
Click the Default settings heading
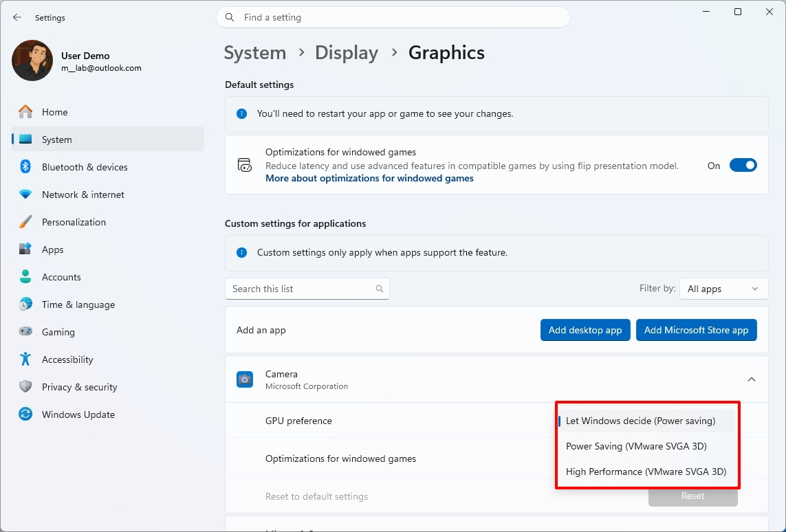coord(259,85)
